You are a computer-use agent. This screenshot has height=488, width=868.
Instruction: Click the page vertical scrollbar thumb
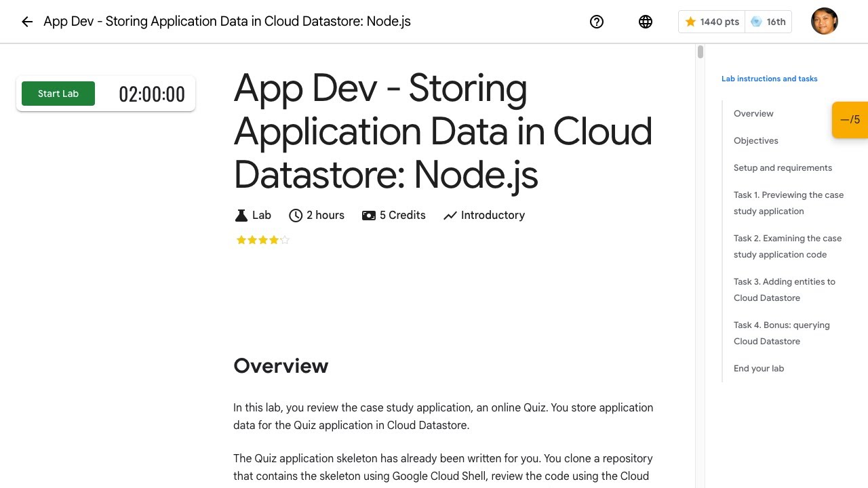tap(700, 52)
